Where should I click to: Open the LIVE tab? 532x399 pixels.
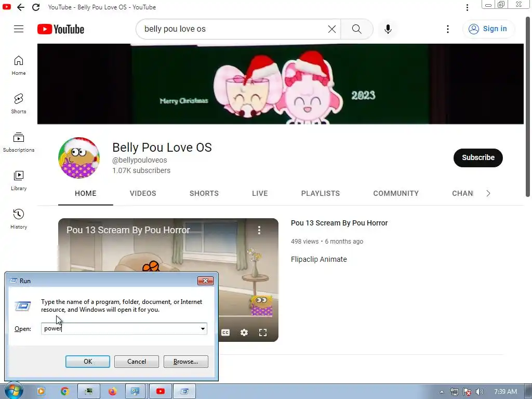tap(260, 193)
